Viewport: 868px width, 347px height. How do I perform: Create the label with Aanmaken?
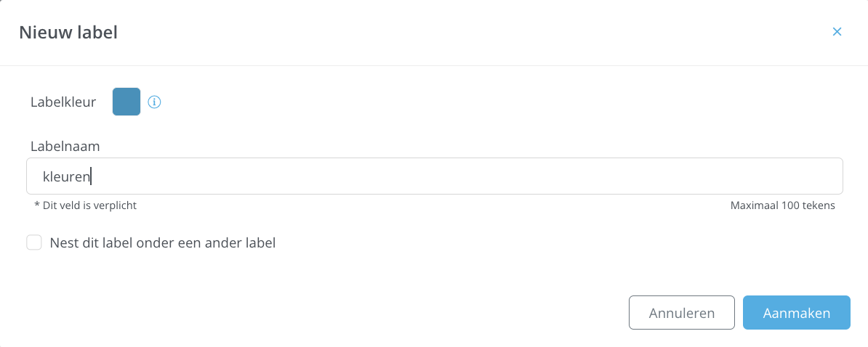click(x=796, y=313)
